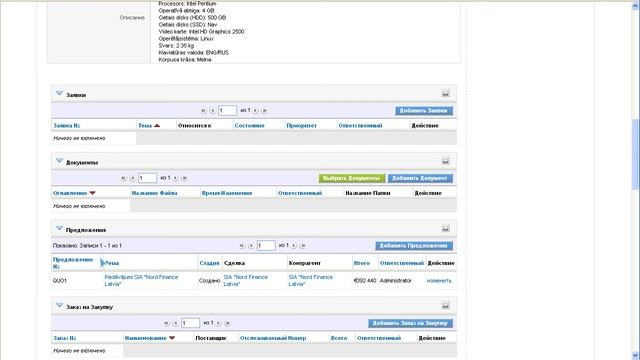Go to next page in Заказ на Закупку list
This screenshot has height=360, width=640.
[x=218, y=323]
